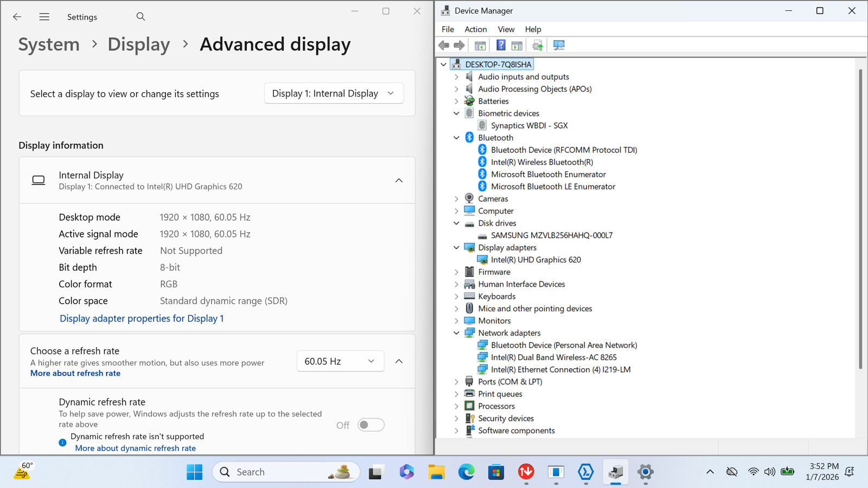Collapse the Internal Display information card
Screen dimensions: 868x488
coord(399,181)
